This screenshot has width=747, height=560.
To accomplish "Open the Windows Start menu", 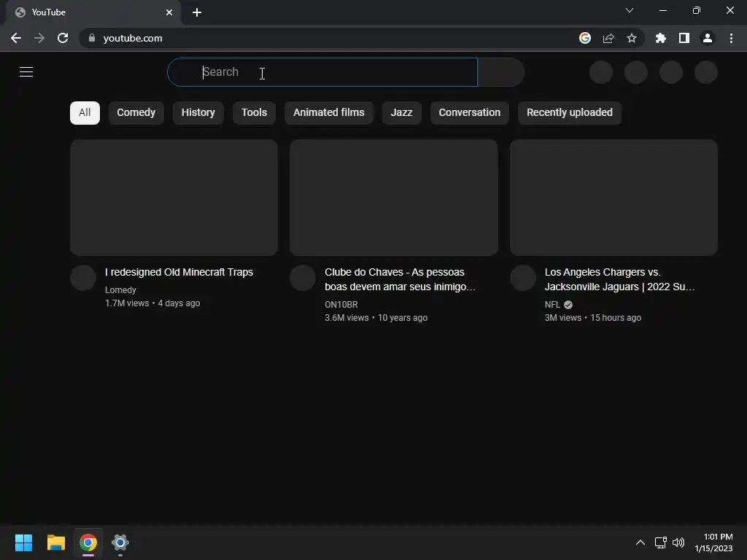I will pyautogui.click(x=24, y=542).
